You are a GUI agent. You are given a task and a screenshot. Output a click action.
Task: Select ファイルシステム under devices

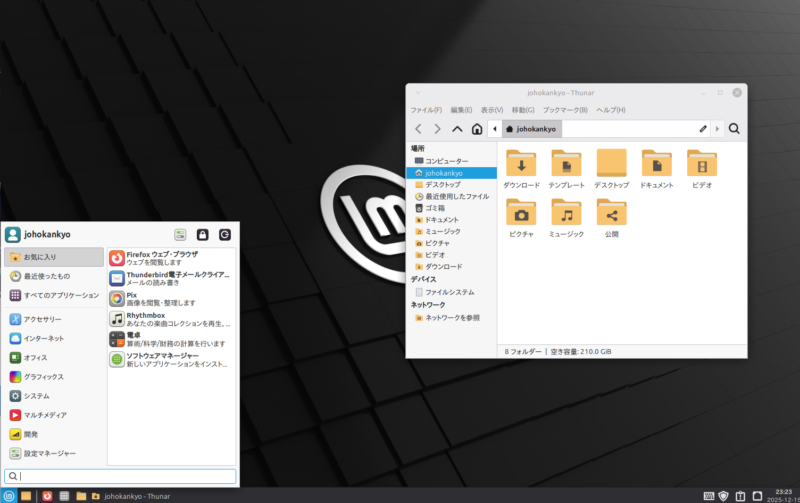coord(449,291)
